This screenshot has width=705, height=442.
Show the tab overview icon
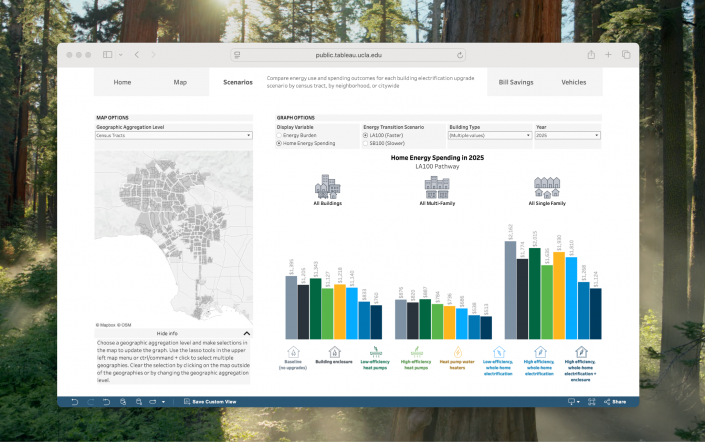(x=626, y=55)
